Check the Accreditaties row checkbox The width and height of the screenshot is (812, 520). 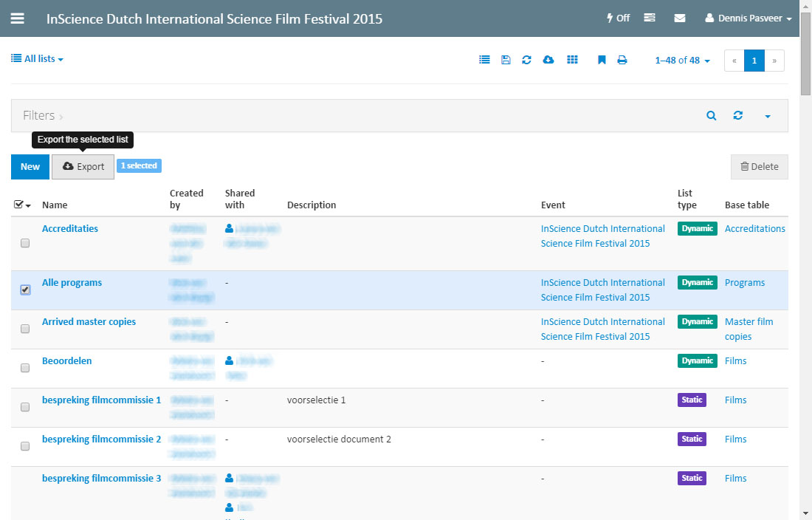point(25,243)
